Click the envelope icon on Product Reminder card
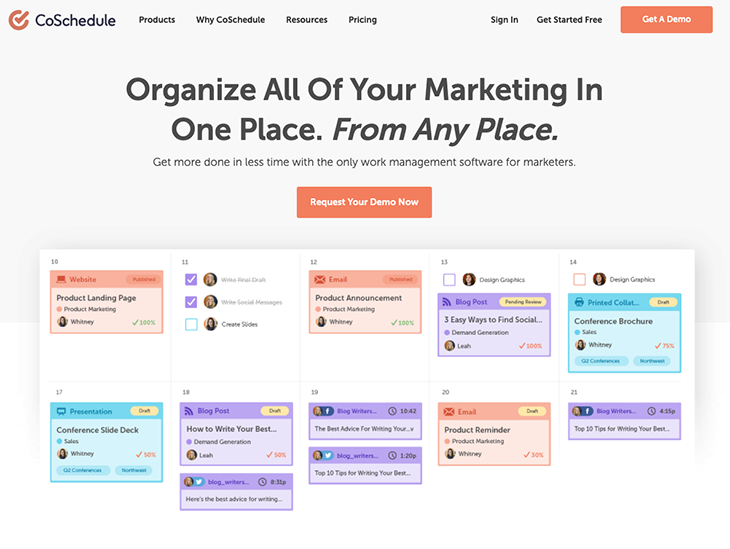 (449, 412)
